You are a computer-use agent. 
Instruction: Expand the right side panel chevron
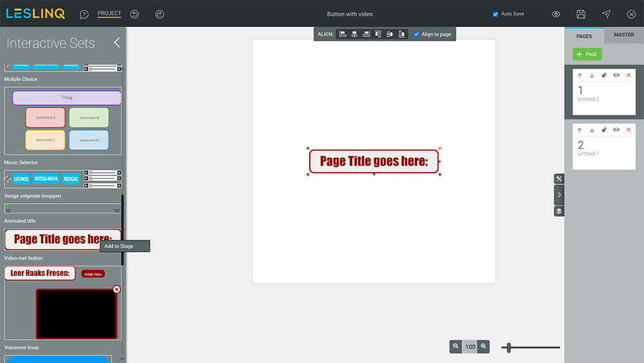(559, 195)
